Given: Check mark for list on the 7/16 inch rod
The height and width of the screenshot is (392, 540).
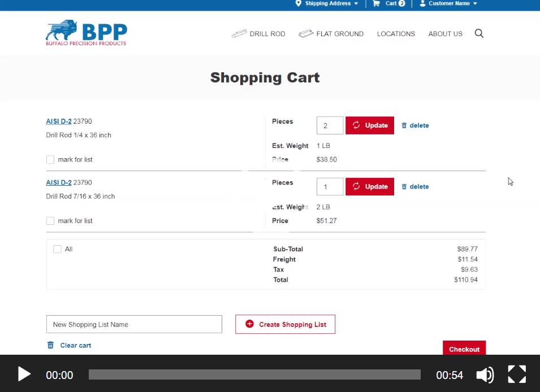Looking at the screenshot, I should click(x=50, y=220).
